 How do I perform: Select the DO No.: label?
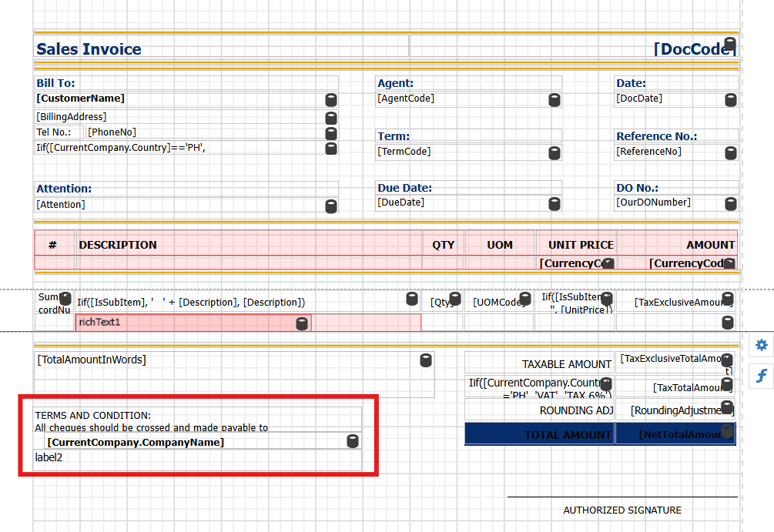pyautogui.click(x=676, y=188)
